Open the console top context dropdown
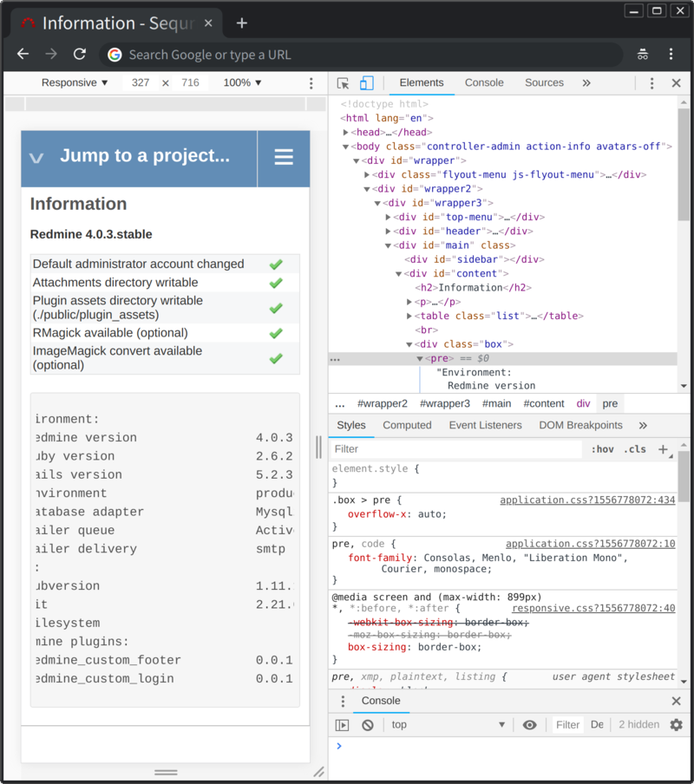The image size is (694, 784). [448, 724]
